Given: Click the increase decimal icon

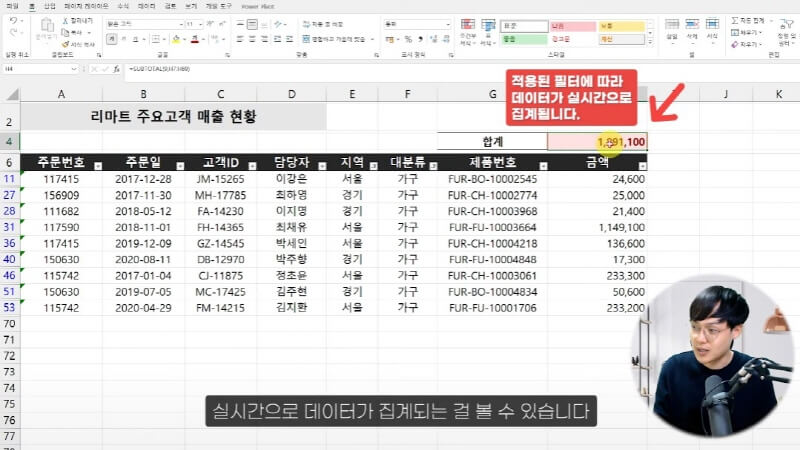Looking at the screenshot, I should point(434,39).
